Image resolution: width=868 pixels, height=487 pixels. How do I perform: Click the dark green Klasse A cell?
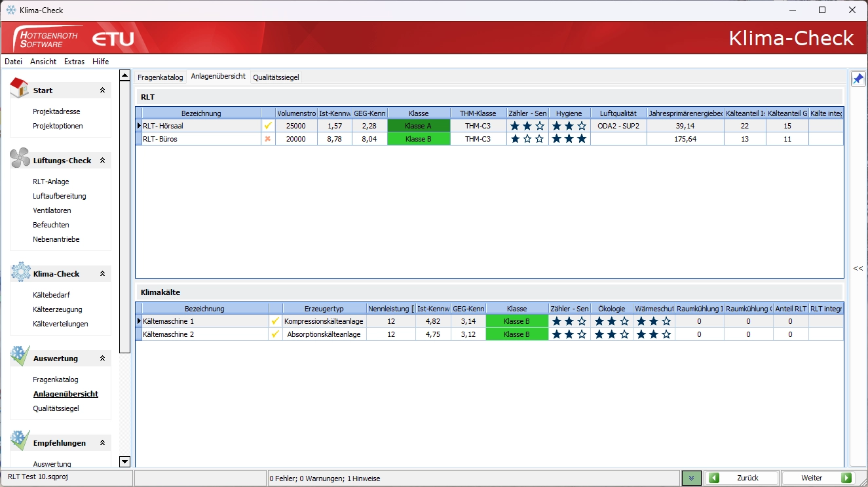point(419,126)
